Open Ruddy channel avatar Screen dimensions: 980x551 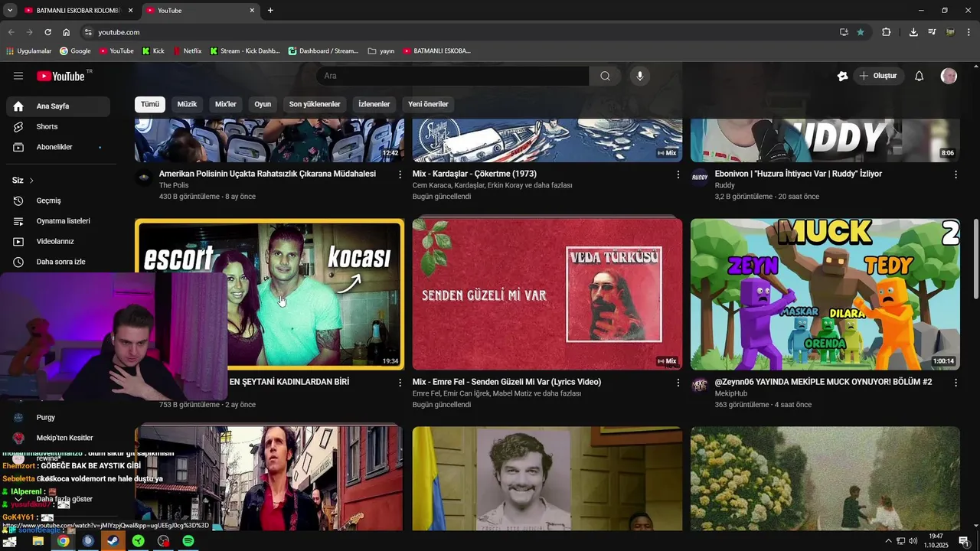pyautogui.click(x=700, y=178)
